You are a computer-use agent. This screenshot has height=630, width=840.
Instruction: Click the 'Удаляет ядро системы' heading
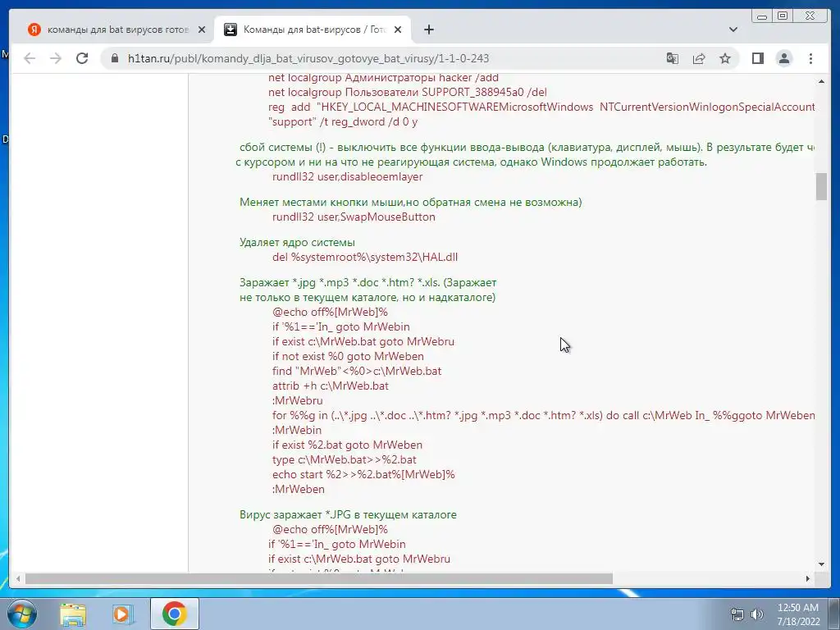coord(297,242)
